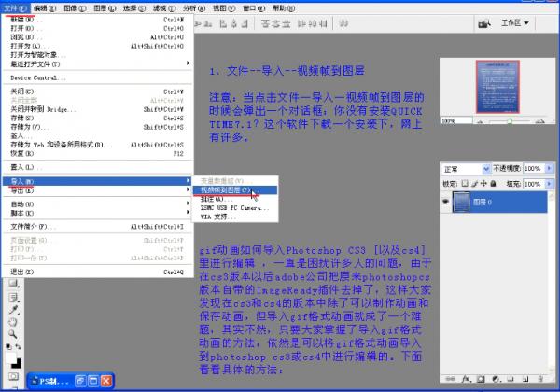Choose 存储为 Web 和设备所用格式 entry
The image size is (560, 392).
(x=98, y=145)
